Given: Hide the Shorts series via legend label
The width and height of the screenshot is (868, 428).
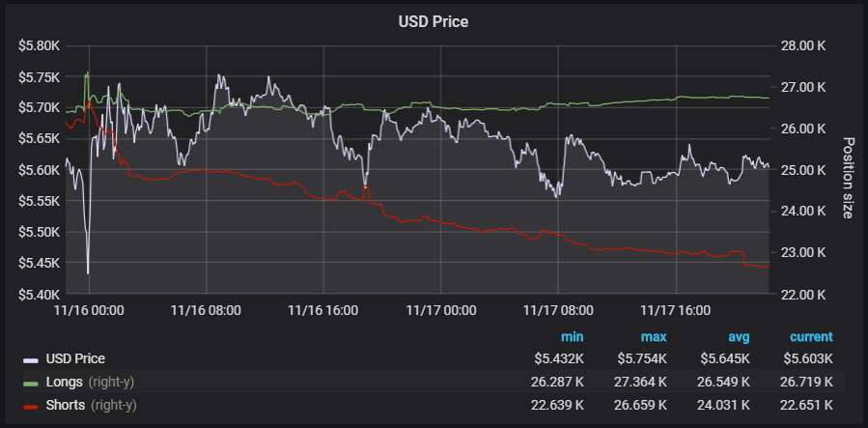Looking at the screenshot, I should click(66, 405).
